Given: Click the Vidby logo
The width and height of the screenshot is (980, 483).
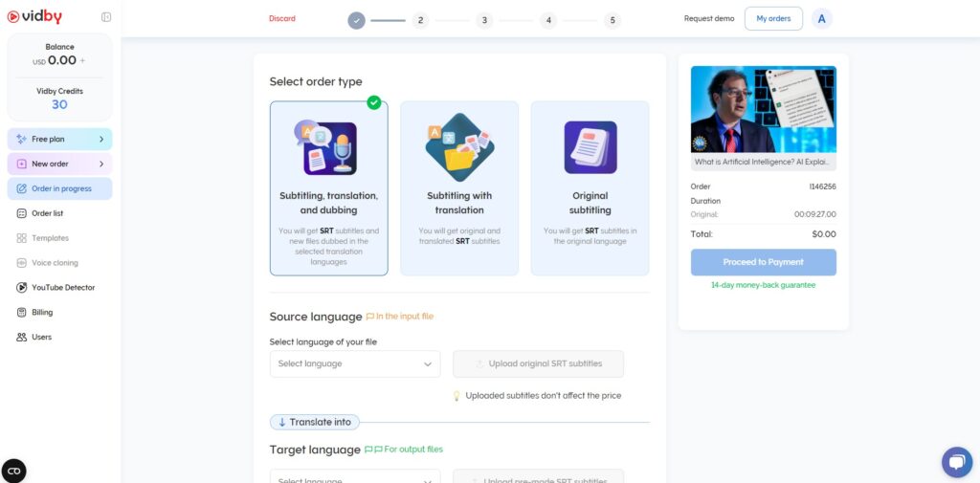Looking at the screenshot, I should 34,17.
